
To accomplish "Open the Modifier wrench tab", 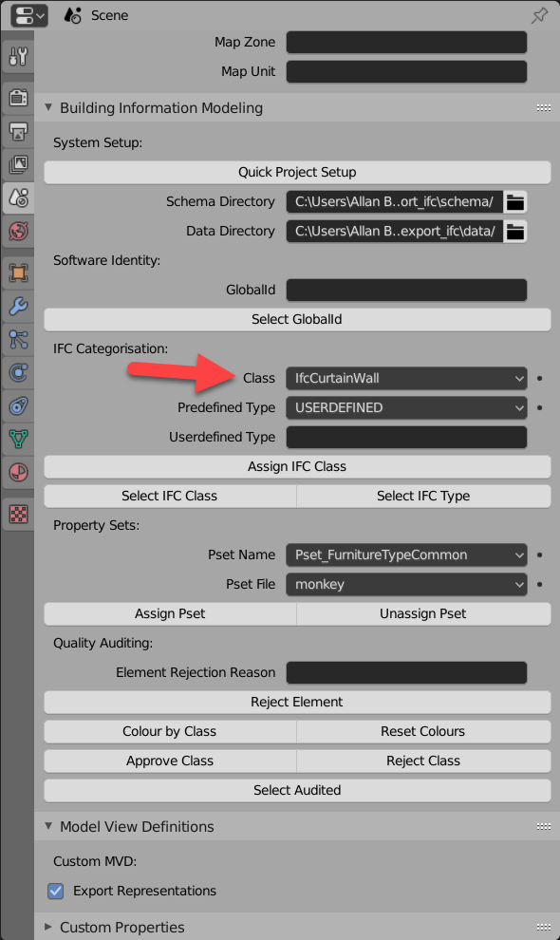I will [18, 307].
